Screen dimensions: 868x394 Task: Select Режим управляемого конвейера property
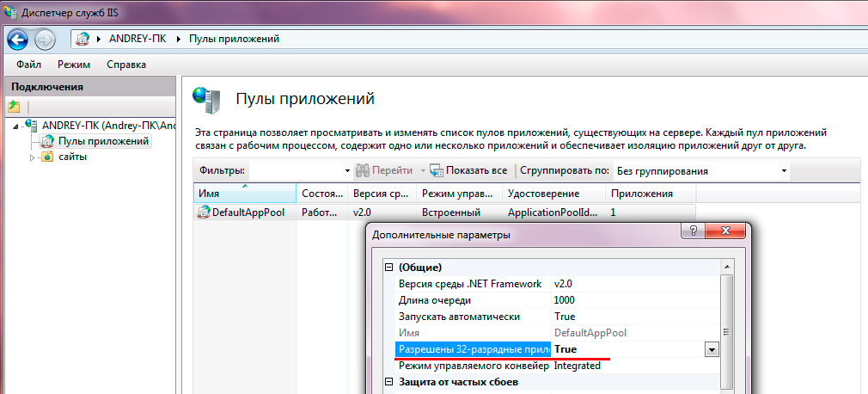[474, 366]
